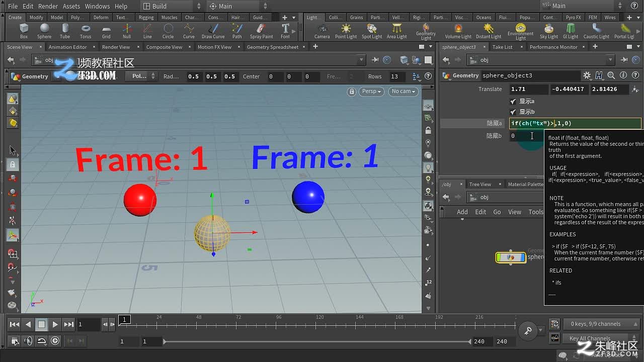Click Add in network editor
This screenshot has height=362, width=644.
[462, 212]
